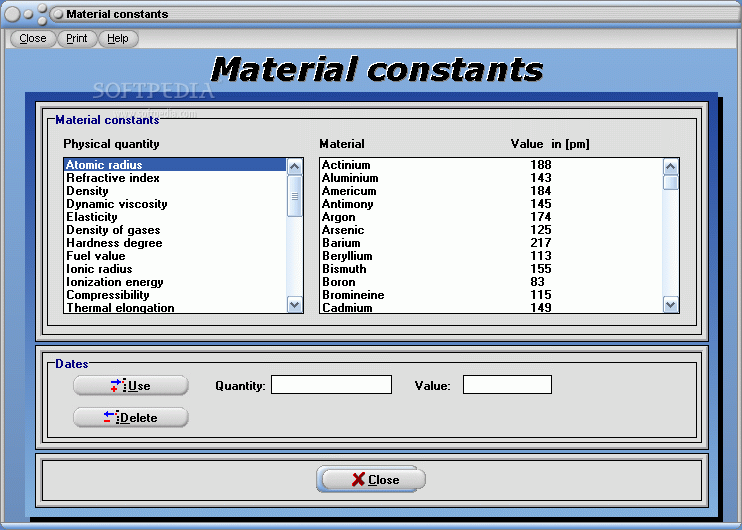Open the Help menu item

118,38
